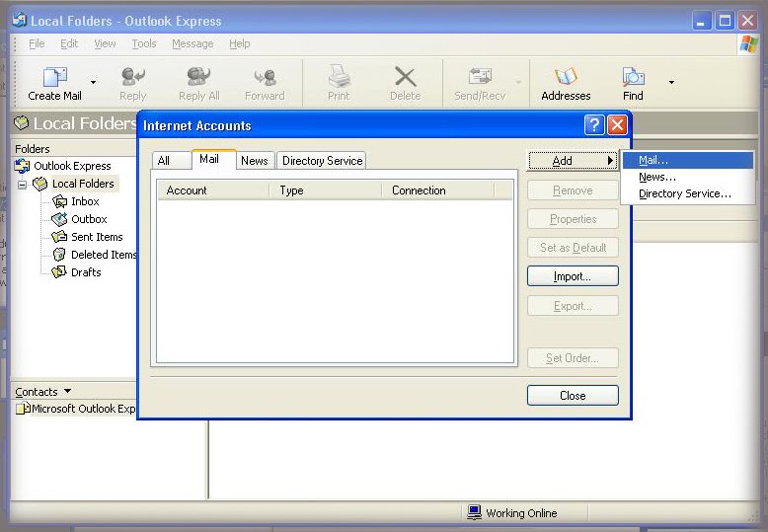Click the Add button

coord(573,161)
